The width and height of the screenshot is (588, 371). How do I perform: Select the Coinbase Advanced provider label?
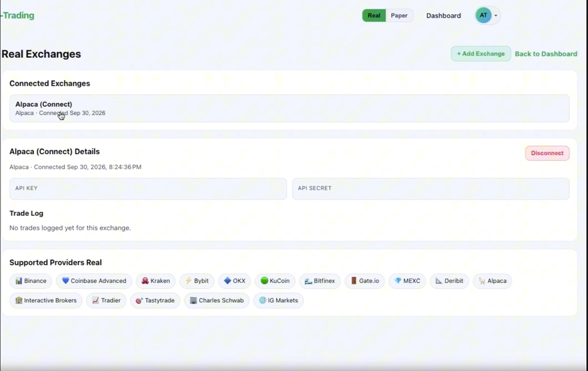pos(98,280)
